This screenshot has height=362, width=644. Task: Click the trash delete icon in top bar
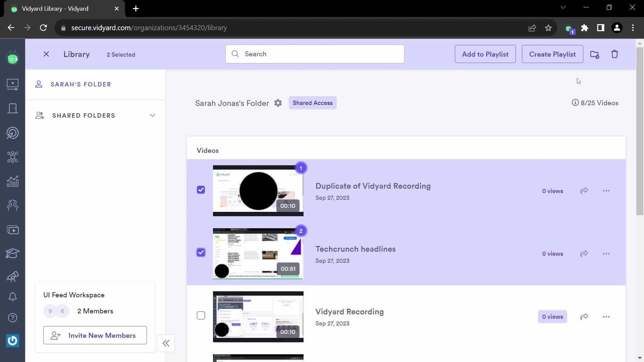[x=614, y=54]
